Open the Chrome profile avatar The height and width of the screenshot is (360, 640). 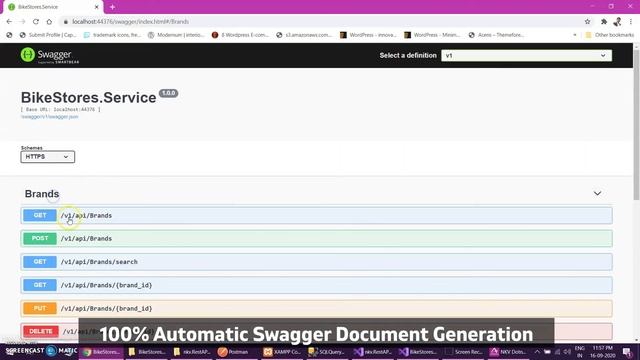point(617,22)
